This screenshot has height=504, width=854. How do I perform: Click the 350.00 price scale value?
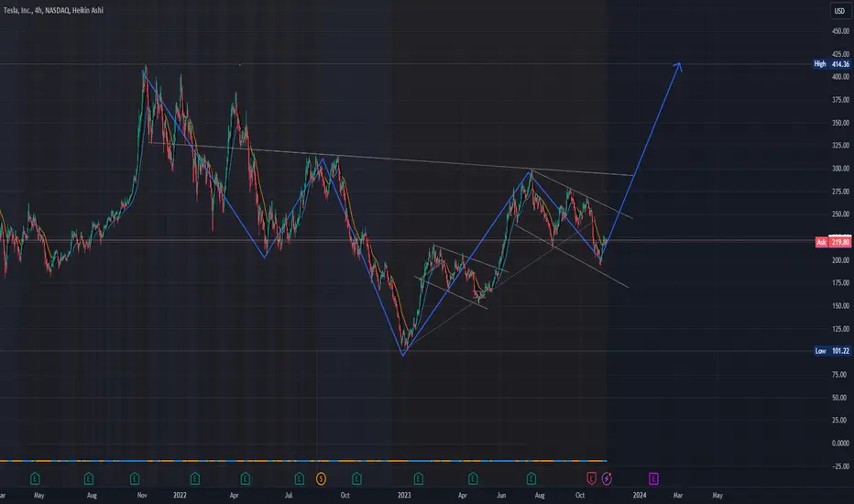point(840,123)
